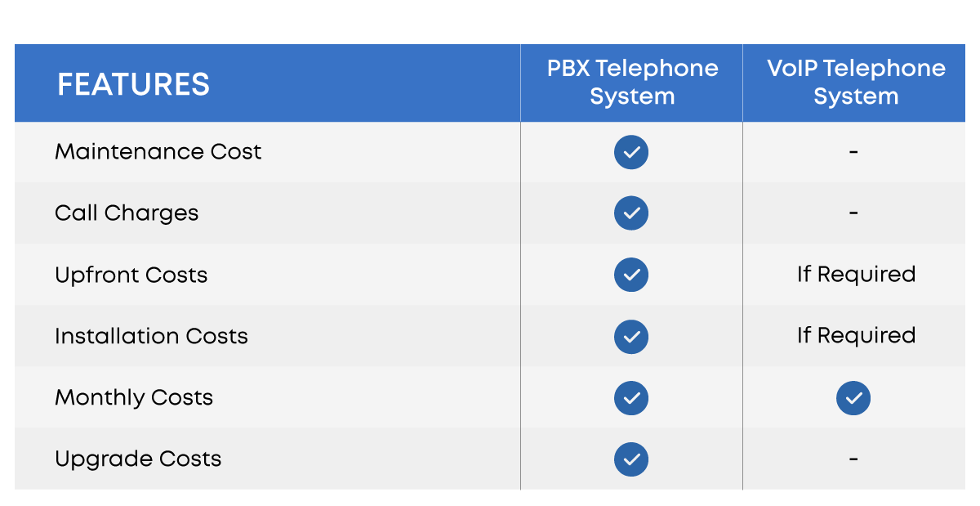Click the Monthly Costs row label
This screenshot has height=506, width=980.
134,398
